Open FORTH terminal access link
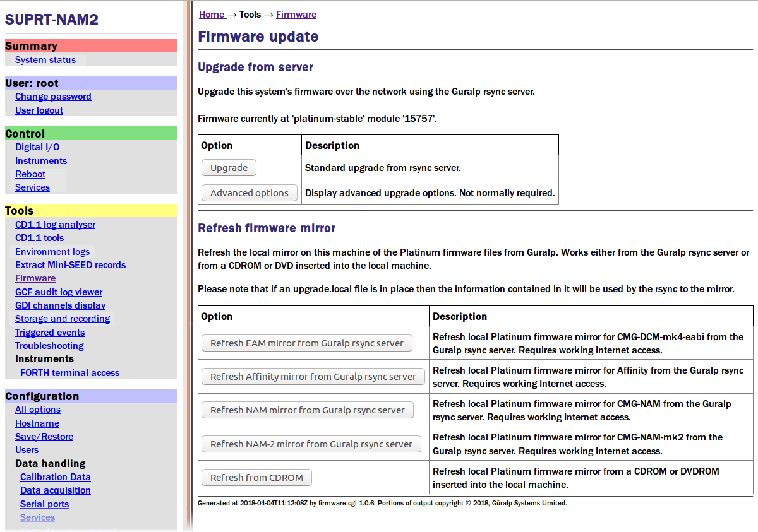This screenshot has height=532, width=758. click(69, 373)
